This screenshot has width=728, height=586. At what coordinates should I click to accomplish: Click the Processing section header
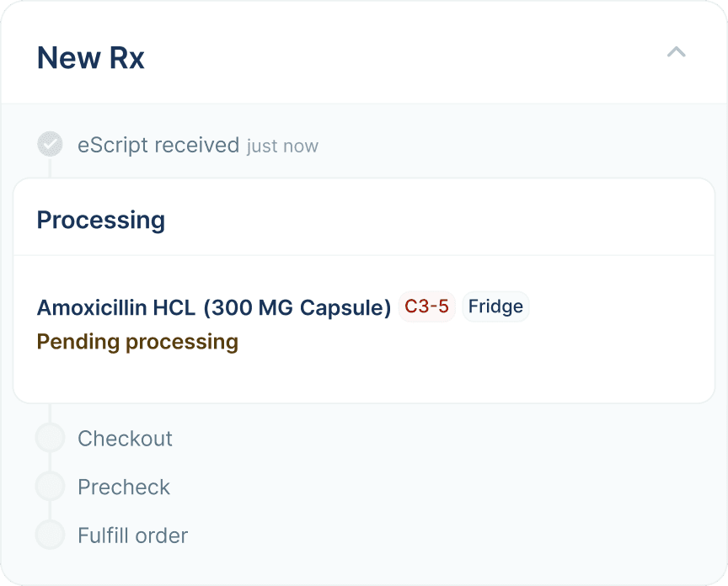tap(101, 220)
